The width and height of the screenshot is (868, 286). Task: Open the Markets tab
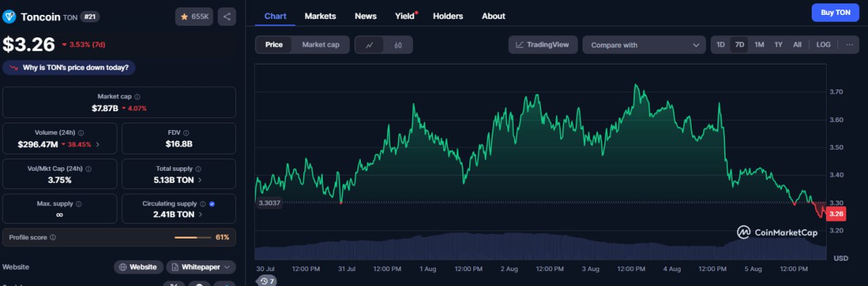pos(320,16)
